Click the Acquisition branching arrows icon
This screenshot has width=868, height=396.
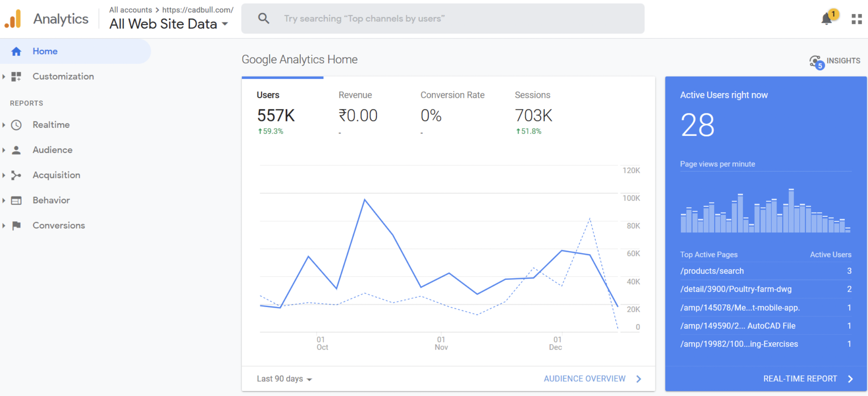(16, 175)
